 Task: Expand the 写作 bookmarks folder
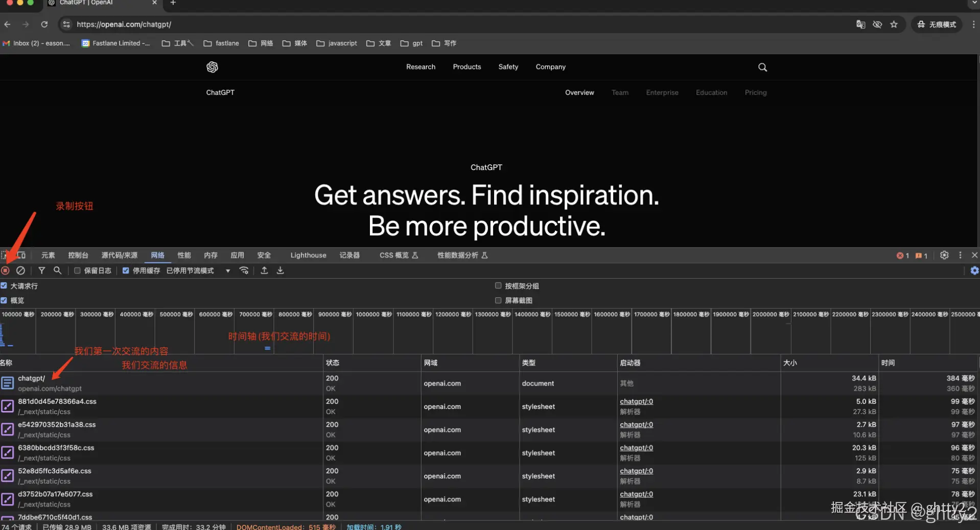[x=444, y=43]
